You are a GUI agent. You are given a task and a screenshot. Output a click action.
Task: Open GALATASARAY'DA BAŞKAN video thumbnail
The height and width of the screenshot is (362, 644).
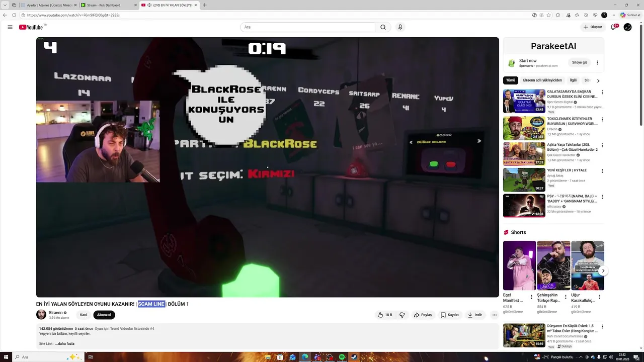(x=524, y=101)
